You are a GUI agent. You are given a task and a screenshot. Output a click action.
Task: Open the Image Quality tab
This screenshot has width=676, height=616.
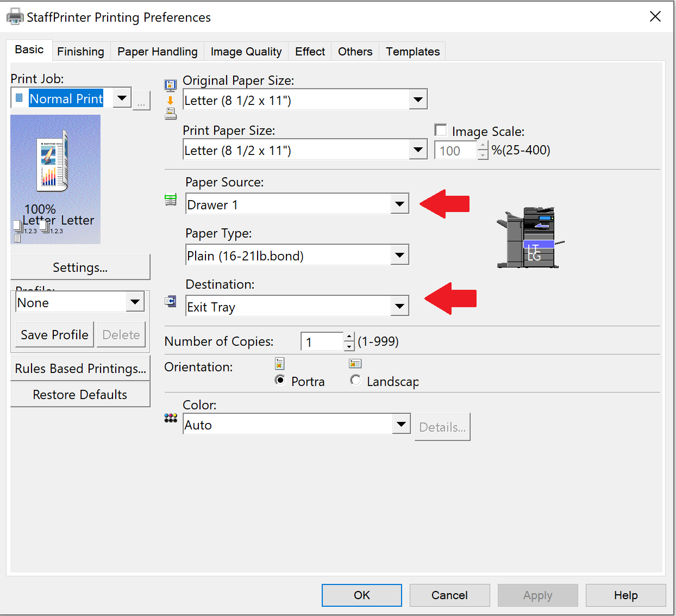pos(246,52)
